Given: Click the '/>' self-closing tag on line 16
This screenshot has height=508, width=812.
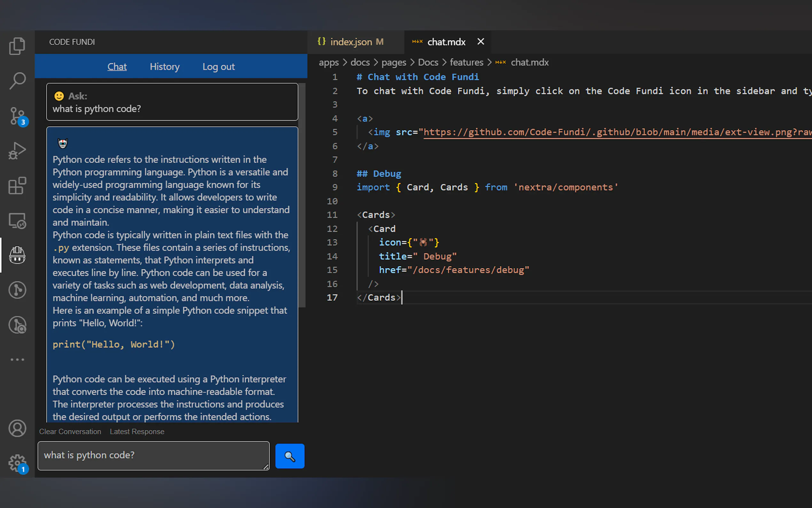Looking at the screenshot, I should click(373, 284).
